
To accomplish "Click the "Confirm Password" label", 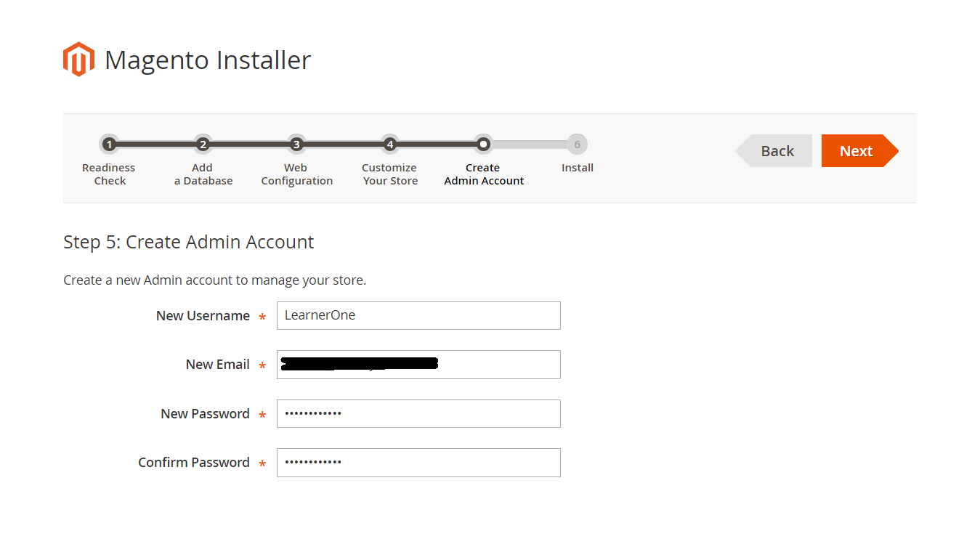I will [x=194, y=463].
